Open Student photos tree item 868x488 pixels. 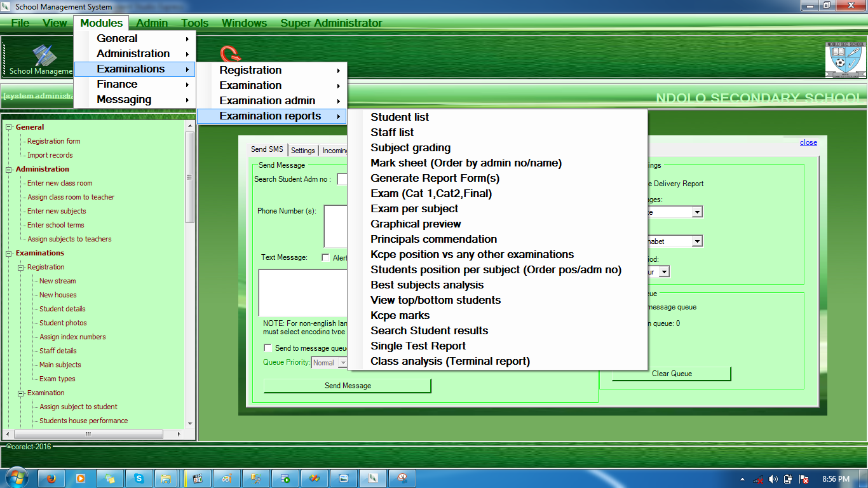[x=63, y=323]
